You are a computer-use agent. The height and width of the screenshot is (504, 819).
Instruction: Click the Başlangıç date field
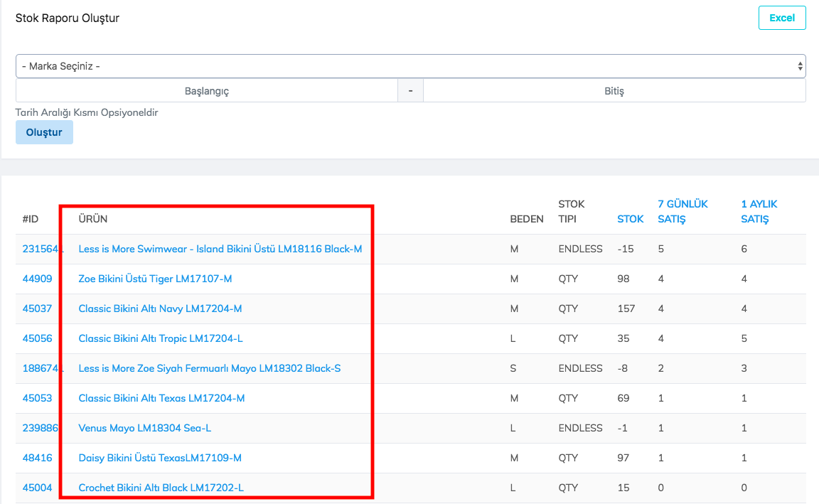(206, 91)
